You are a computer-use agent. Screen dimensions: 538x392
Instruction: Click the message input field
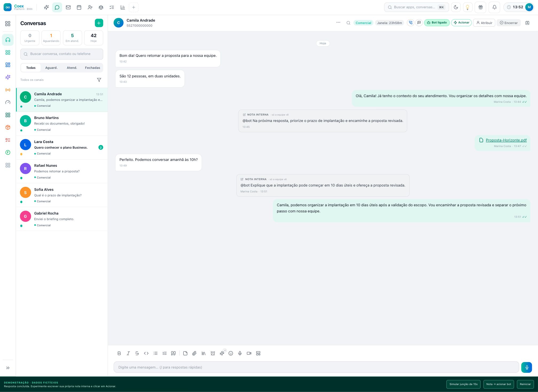click(316, 367)
